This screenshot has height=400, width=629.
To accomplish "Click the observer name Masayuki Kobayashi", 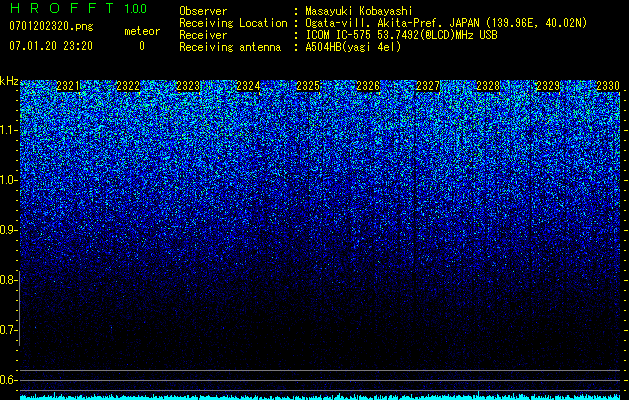I will (359, 11).
